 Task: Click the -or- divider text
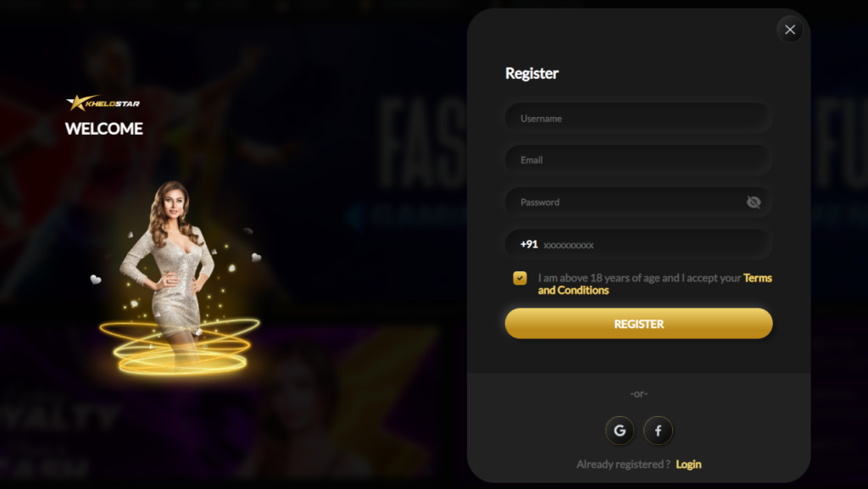(x=638, y=394)
